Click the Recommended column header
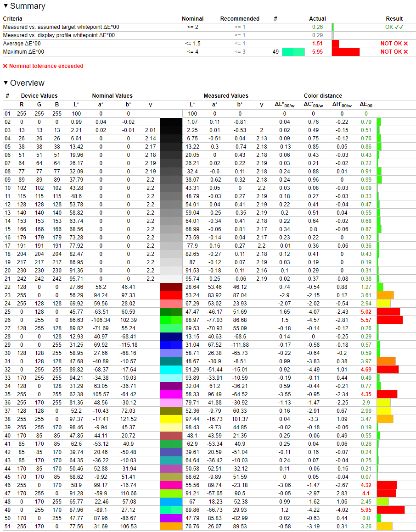The image size is (416, 532). click(240, 19)
